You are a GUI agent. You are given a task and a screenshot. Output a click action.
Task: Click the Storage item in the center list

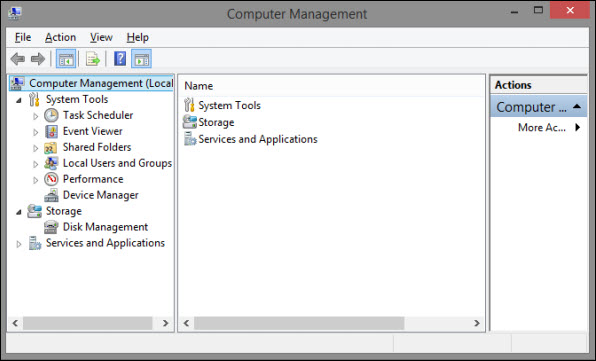click(x=216, y=122)
